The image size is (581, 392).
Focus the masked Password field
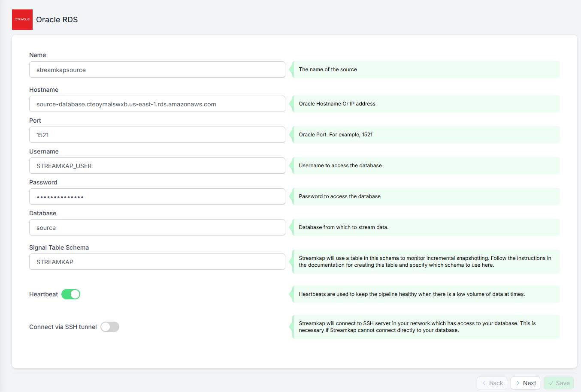point(157,196)
